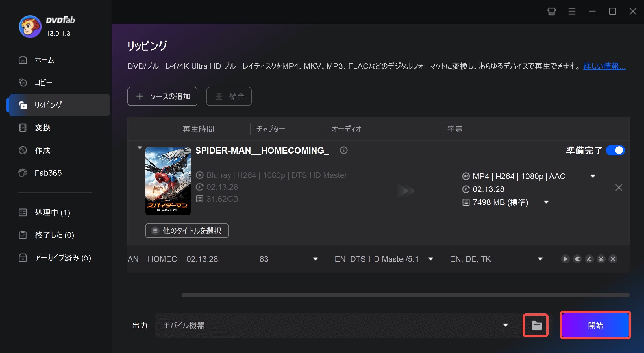644x353 pixels.
Task: Select リッピング in sidebar
Action: pos(59,105)
